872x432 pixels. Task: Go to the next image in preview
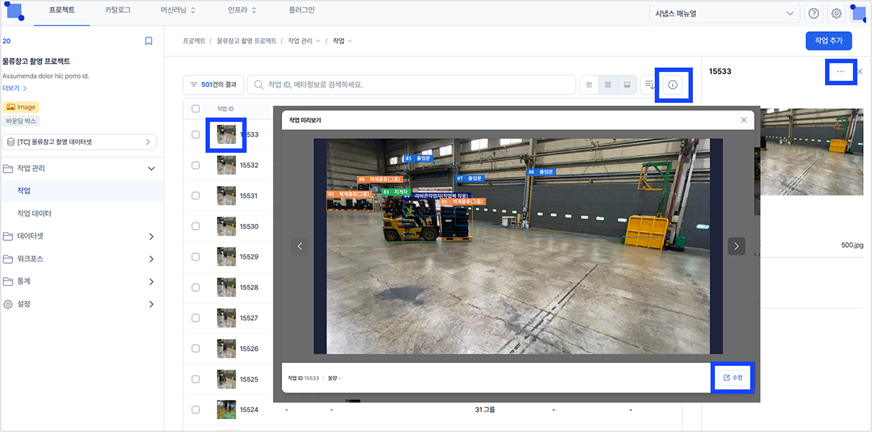pos(736,246)
